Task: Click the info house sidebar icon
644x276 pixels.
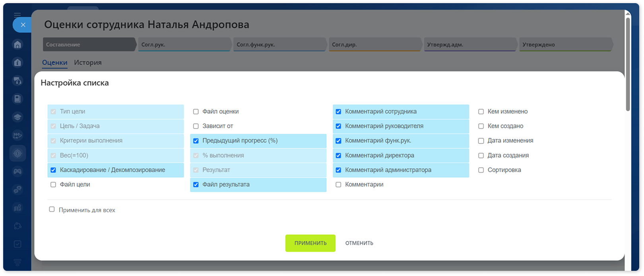Action: pyautogui.click(x=17, y=62)
